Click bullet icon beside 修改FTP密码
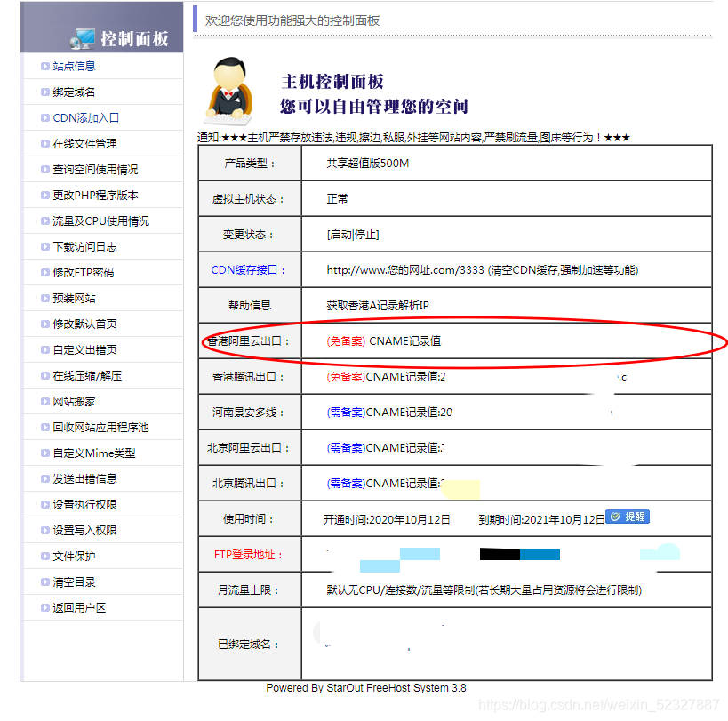The image size is (728, 721). pos(45,273)
